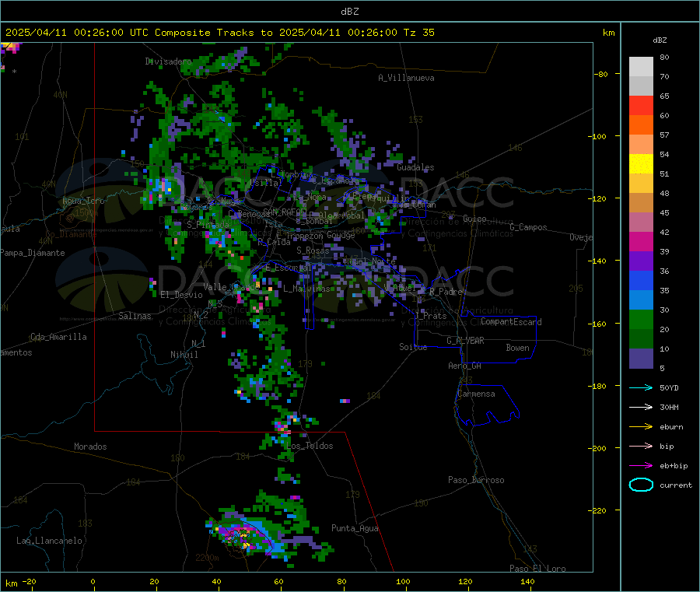Click the salmon 54 dBZ legend swatch

coord(641,144)
